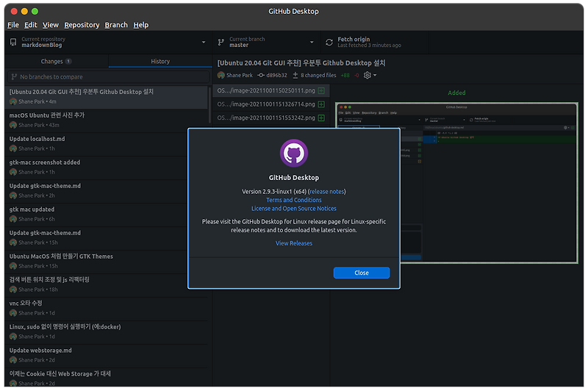Select file image-2021001151553242.png
Image resolution: width=588 pixels, height=391 pixels.
pos(271,118)
